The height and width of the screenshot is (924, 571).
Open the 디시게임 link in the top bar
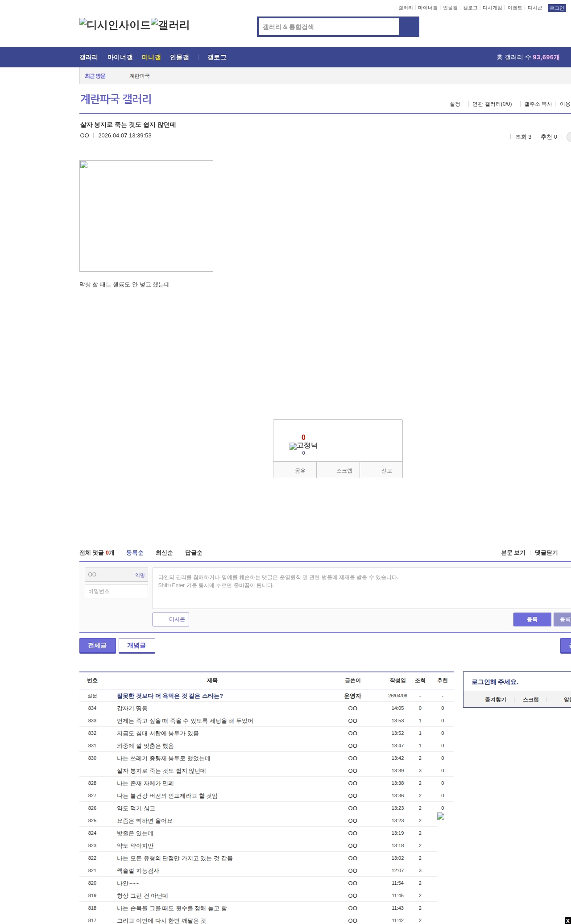pyautogui.click(x=492, y=8)
